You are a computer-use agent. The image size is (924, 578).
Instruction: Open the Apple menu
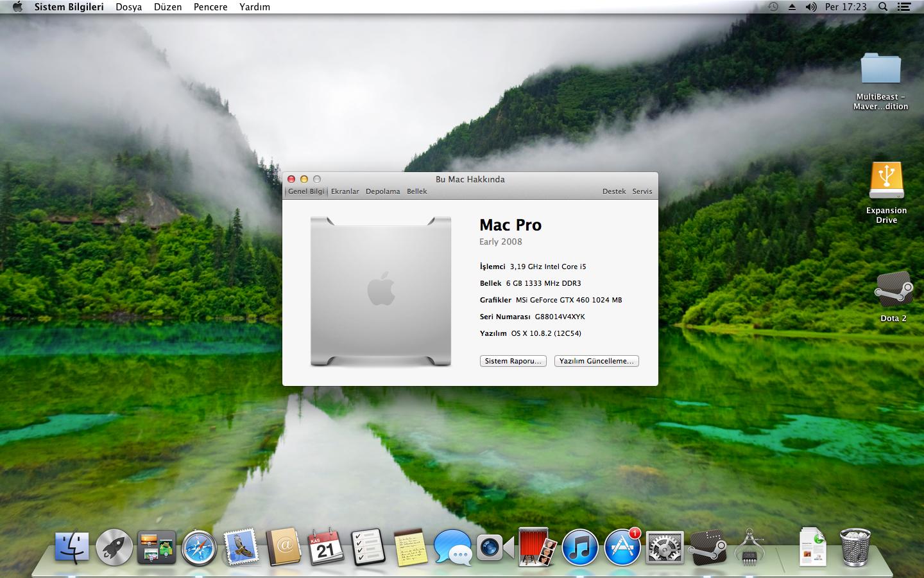pyautogui.click(x=17, y=7)
